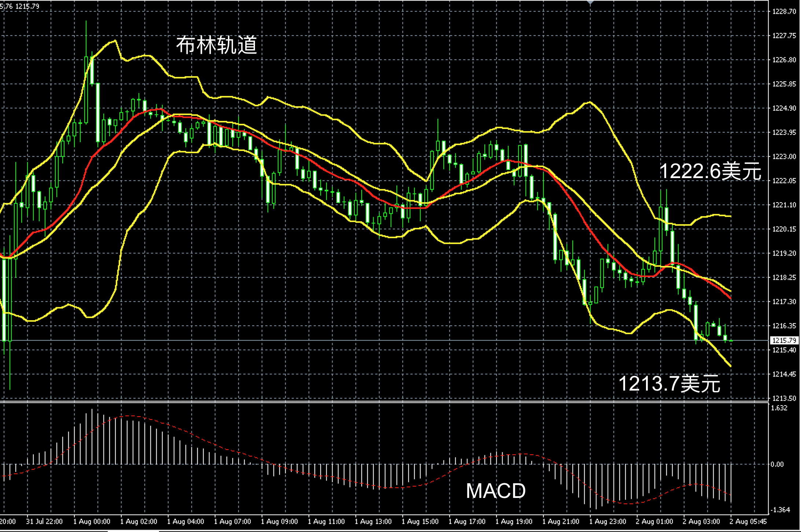801x532 pixels.
Task: Select the 1222.6美元 text label
Action: tap(710, 171)
